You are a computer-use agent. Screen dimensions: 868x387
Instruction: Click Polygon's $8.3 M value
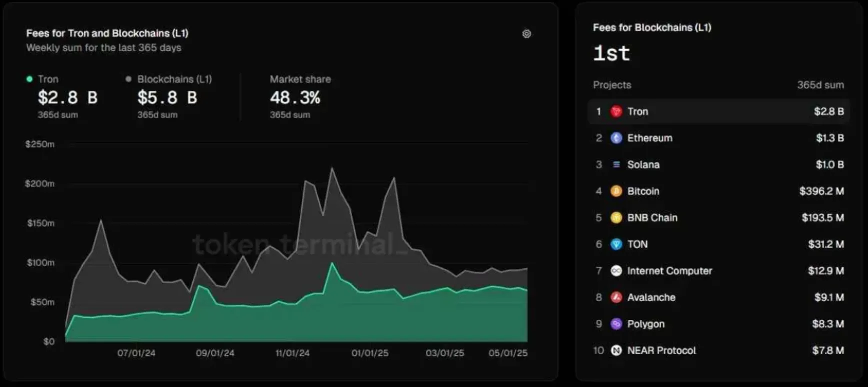828,324
